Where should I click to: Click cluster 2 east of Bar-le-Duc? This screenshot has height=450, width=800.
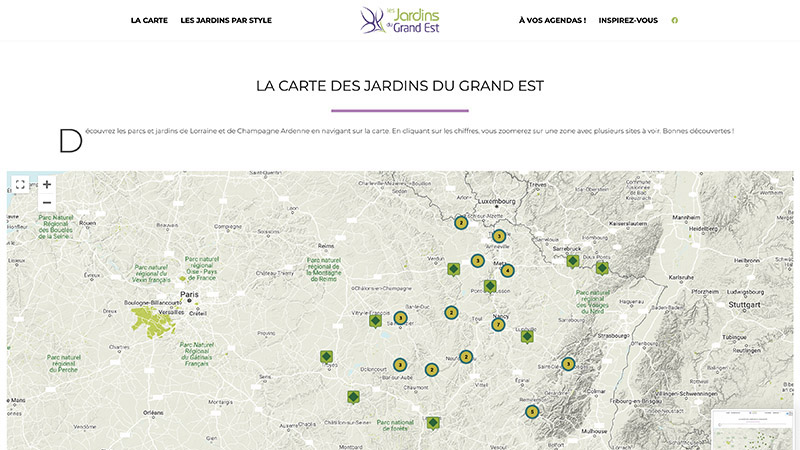(451, 313)
